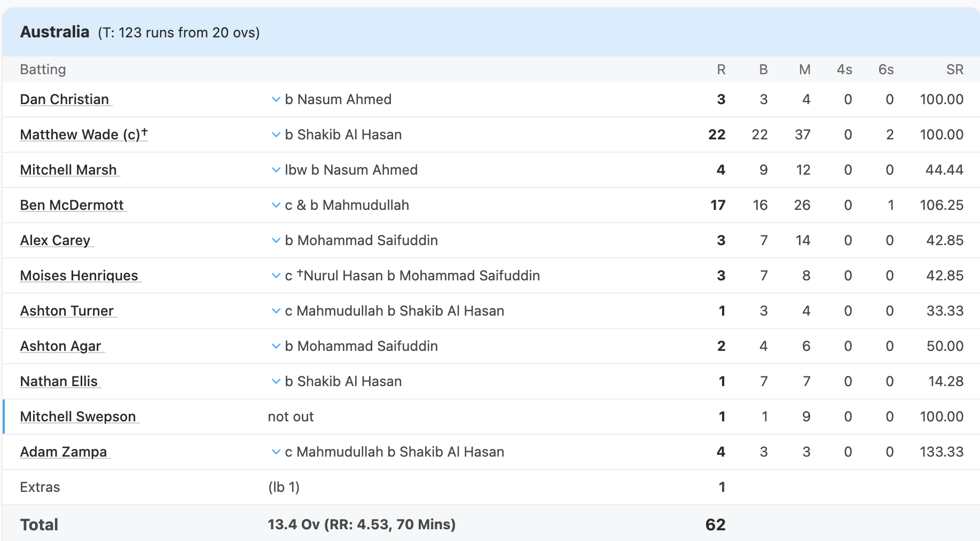
Task: Expand Adam Zampa's dismissal chevron
Action: 276,452
